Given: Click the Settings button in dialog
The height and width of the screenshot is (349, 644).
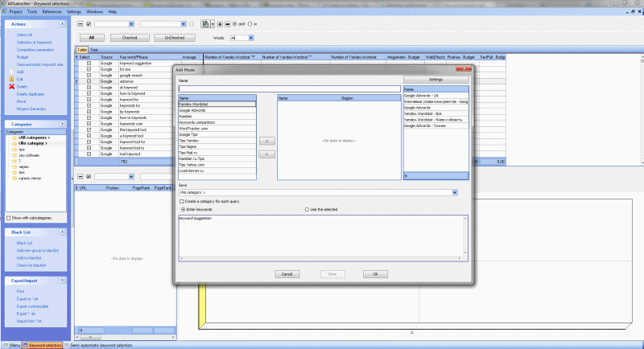Looking at the screenshot, I should click(435, 80).
